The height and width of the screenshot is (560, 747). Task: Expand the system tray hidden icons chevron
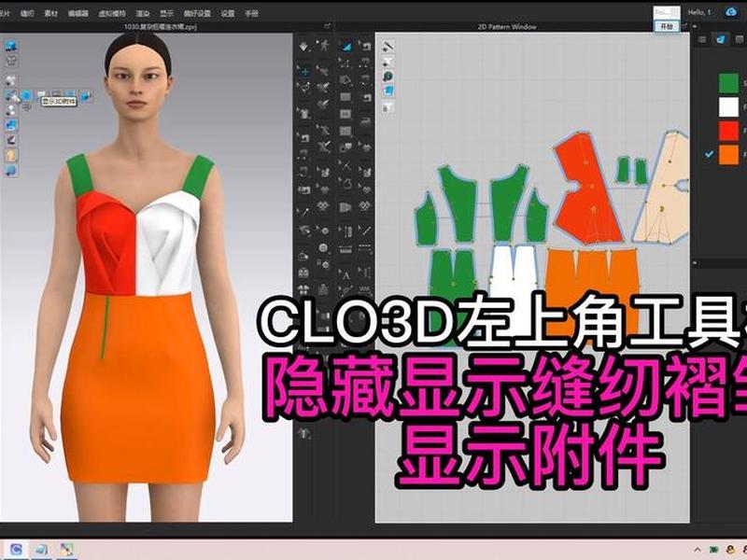[697, 551]
